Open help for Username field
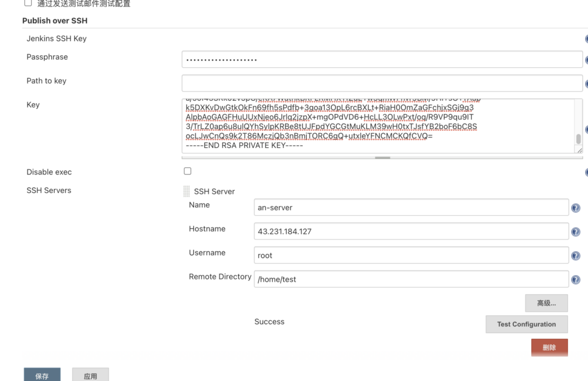Viewport: 588px width, 381px height. [576, 256]
